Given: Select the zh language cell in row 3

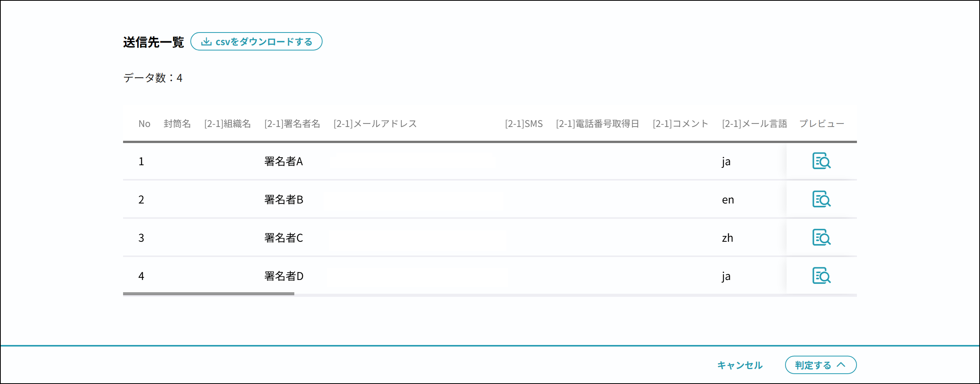Looking at the screenshot, I should tap(727, 238).
